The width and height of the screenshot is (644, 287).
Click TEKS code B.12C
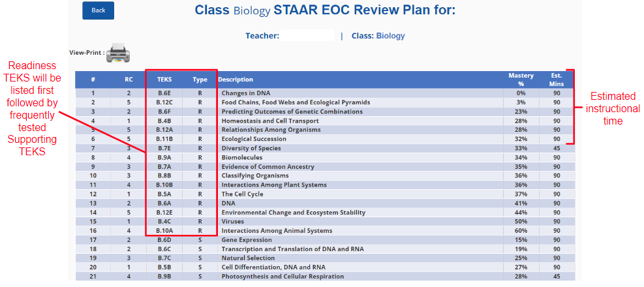pos(164,102)
